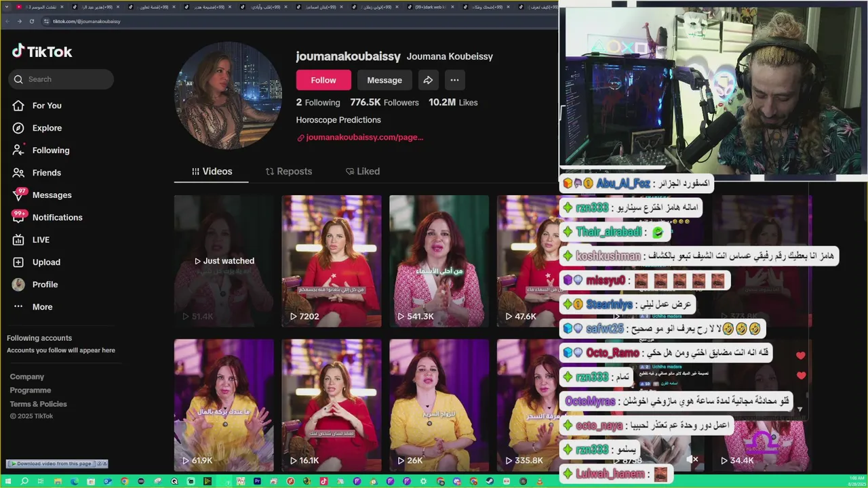Open the three-dots profile options menu

pyautogui.click(x=454, y=80)
